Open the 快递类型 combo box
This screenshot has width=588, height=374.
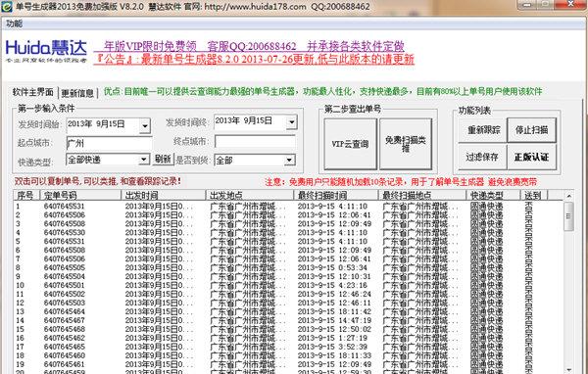click(x=108, y=160)
